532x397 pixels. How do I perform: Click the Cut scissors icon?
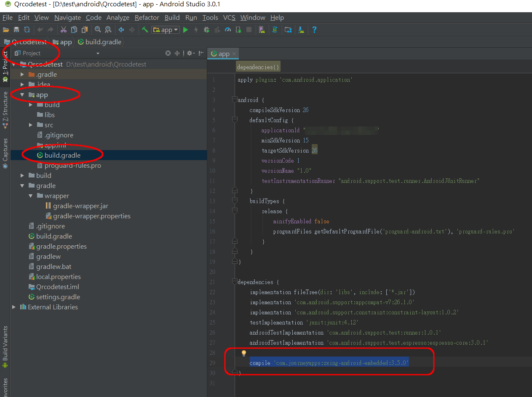64,30
